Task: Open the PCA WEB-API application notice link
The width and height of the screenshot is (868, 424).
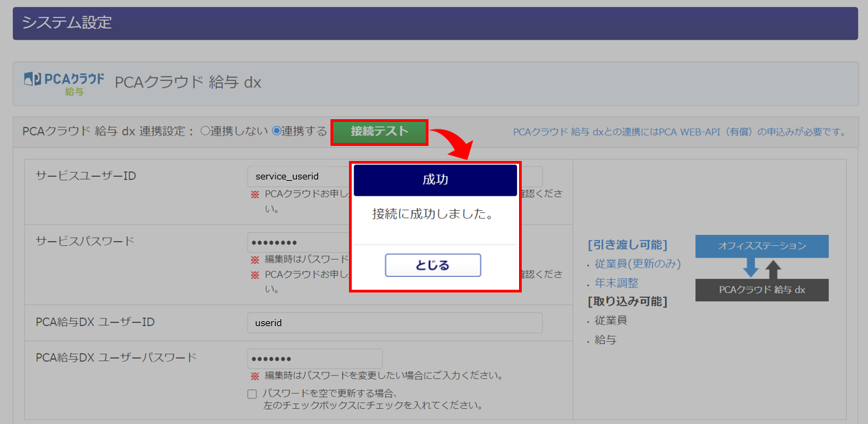Action: click(681, 132)
